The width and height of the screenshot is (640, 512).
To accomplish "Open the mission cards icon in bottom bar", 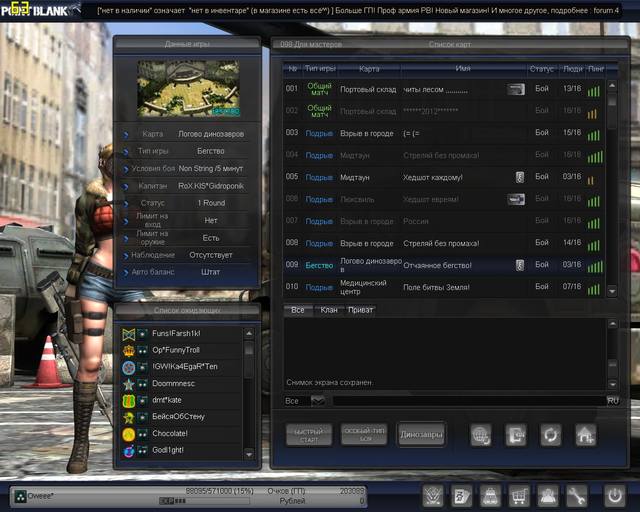I will pos(462,496).
